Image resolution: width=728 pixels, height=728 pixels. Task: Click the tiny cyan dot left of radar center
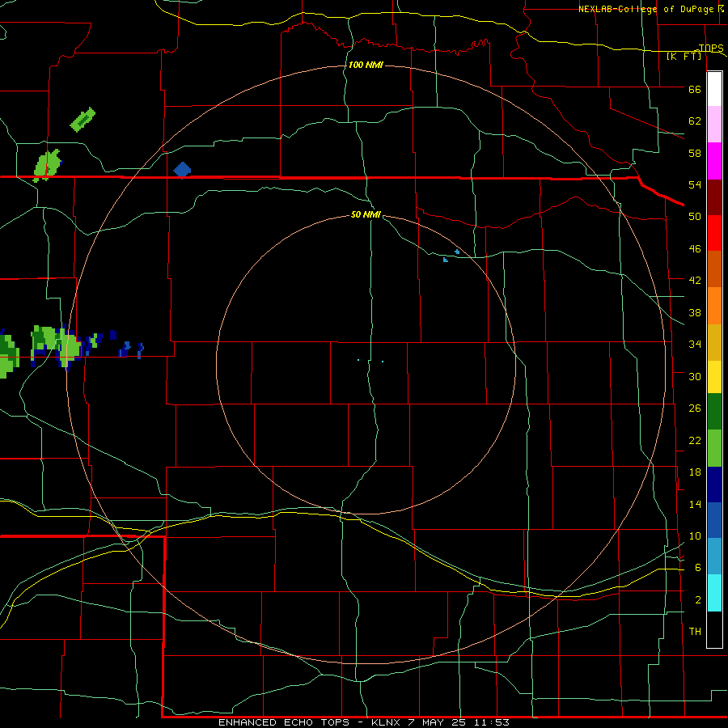(x=358, y=360)
